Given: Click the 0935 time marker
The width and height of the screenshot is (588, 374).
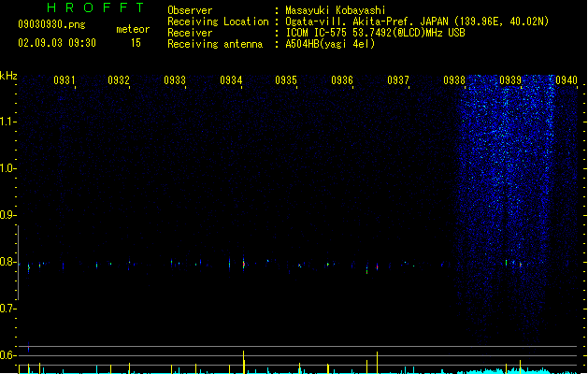Looking at the screenshot, I should pos(286,80).
